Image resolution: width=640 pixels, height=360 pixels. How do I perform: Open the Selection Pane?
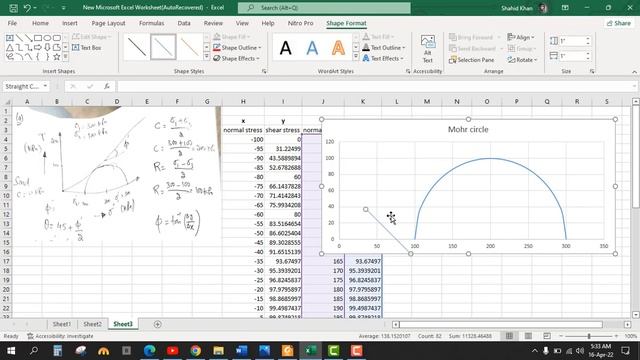(471, 60)
